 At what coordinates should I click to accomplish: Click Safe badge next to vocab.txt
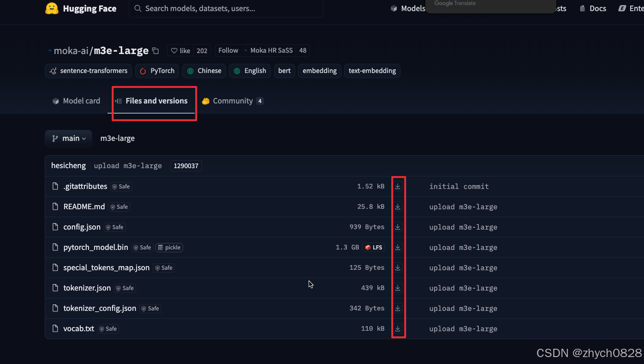point(108,329)
